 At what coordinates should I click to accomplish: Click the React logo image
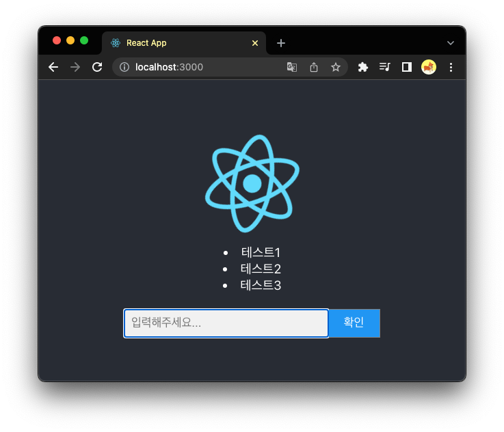[252, 183]
